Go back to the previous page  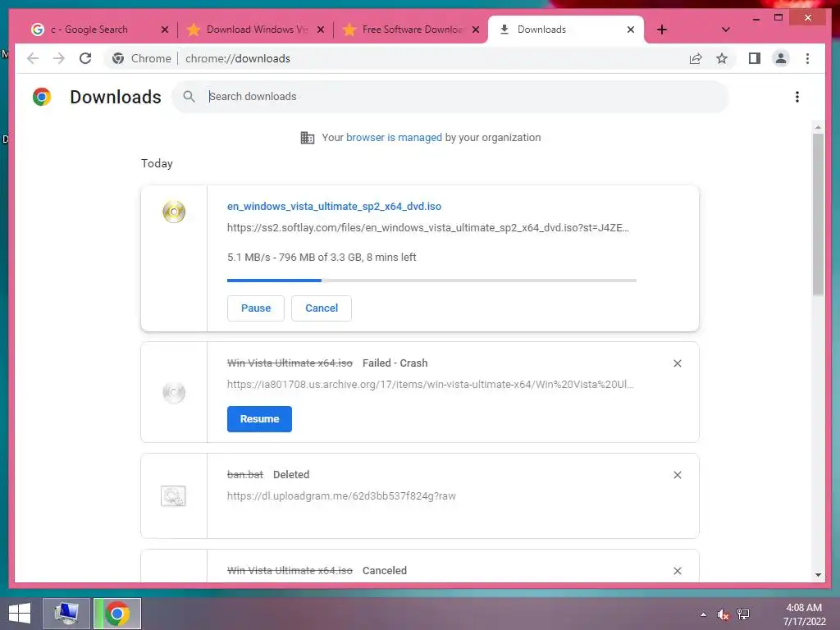pos(33,58)
